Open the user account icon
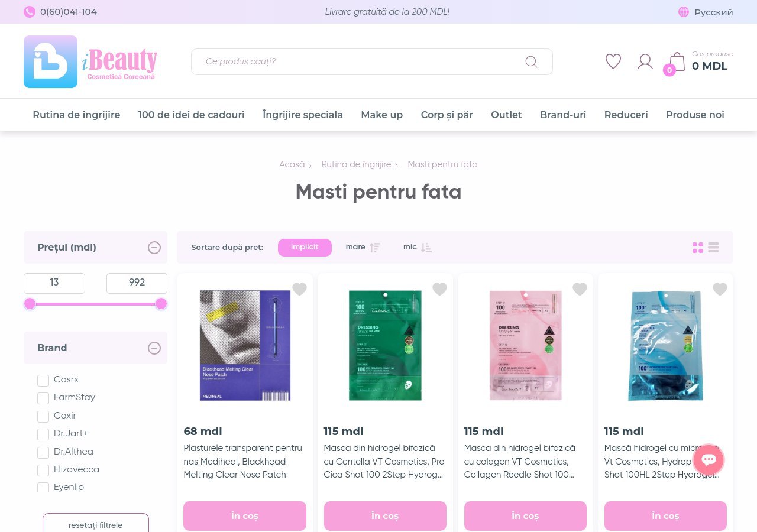This screenshot has height=532, width=757. click(x=645, y=61)
